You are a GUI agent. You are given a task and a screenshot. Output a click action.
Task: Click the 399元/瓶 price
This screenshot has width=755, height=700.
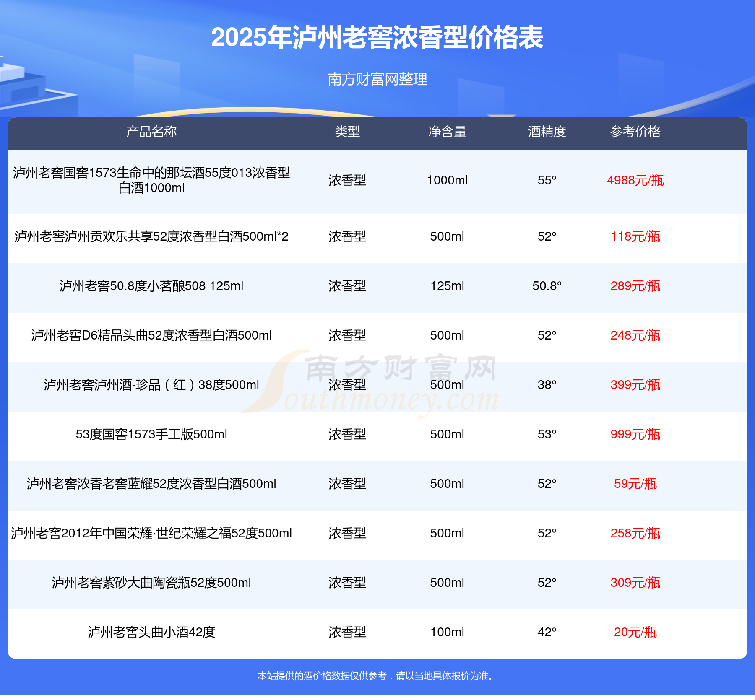[635, 385]
